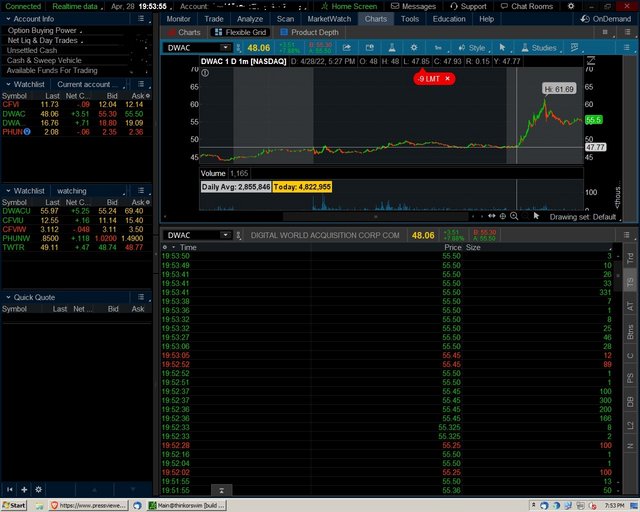Open chart settings gear icon
Viewport: 640px width, 512px height.
pos(414,48)
